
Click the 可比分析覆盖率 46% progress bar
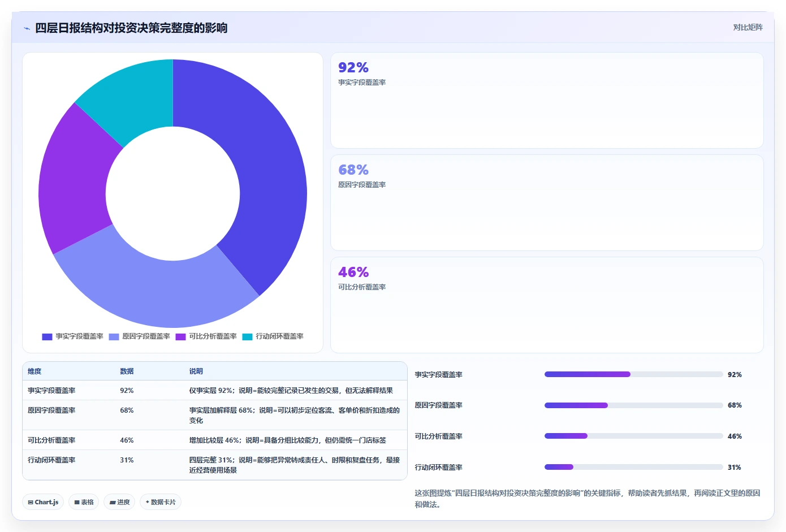click(633, 436)
